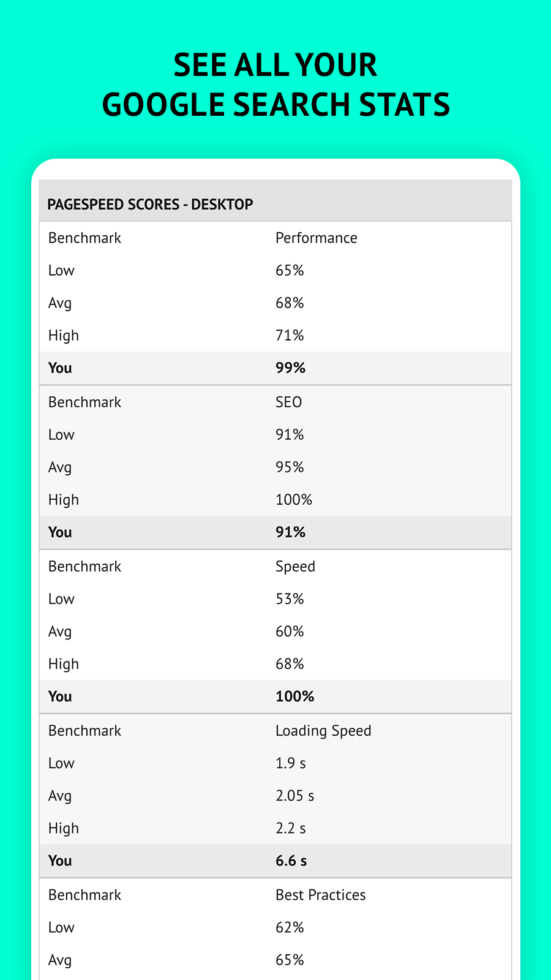
Task: Click the Speed column heading
Action: (295, 566)
